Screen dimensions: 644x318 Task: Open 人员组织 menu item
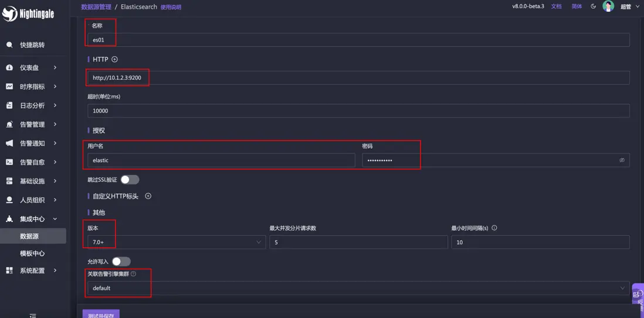pyautogui.click(x=32, y=200)
